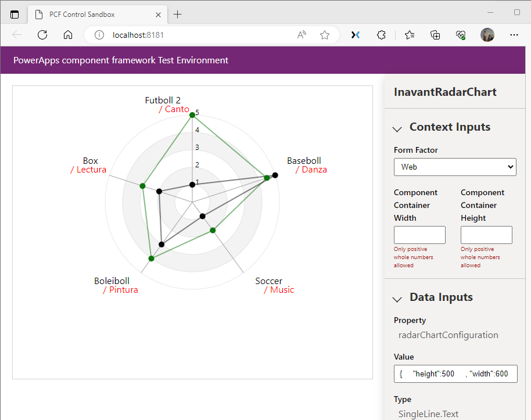The image size is (531, 420).
Task: Open the Settings and more ellipsis menu
Action: (514, 35)
